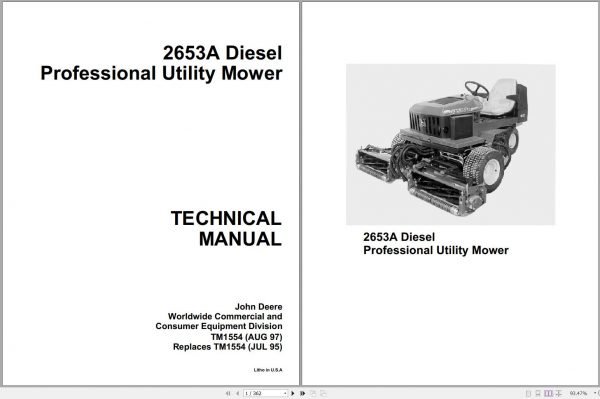Click "Professional Utility Mower" caption under photo
This screenshot has width=600, height=399.
[x=436, y=250]
